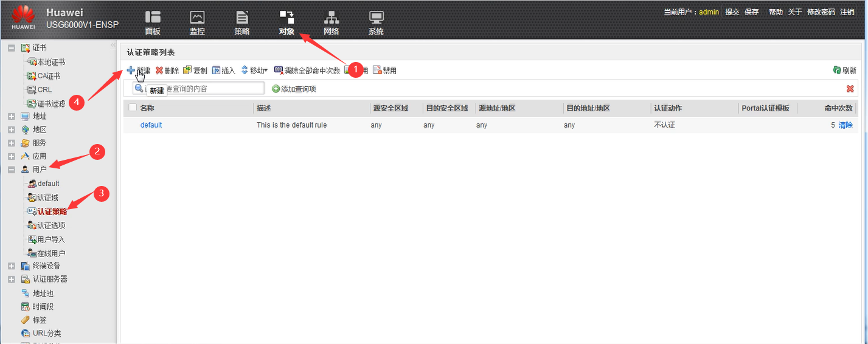Screen dimensions: 868x344
Task: Select CA证书 in the tree
Action: 49,76
